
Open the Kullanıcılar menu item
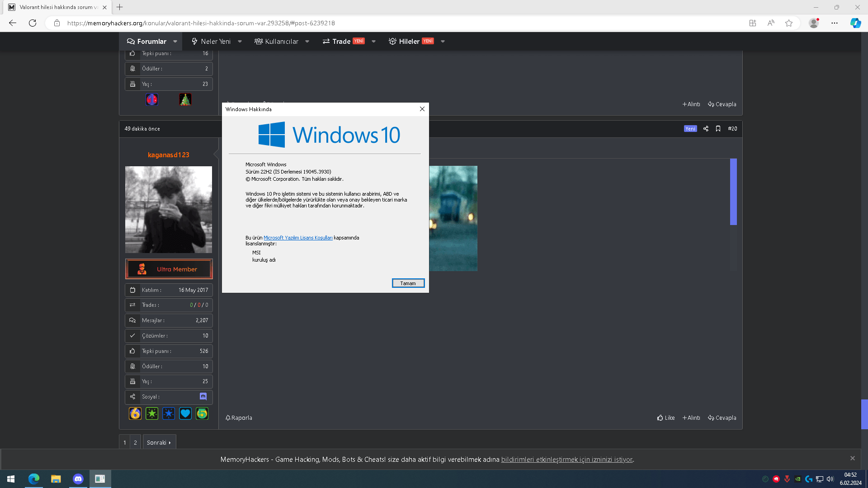tap(276, 41)
